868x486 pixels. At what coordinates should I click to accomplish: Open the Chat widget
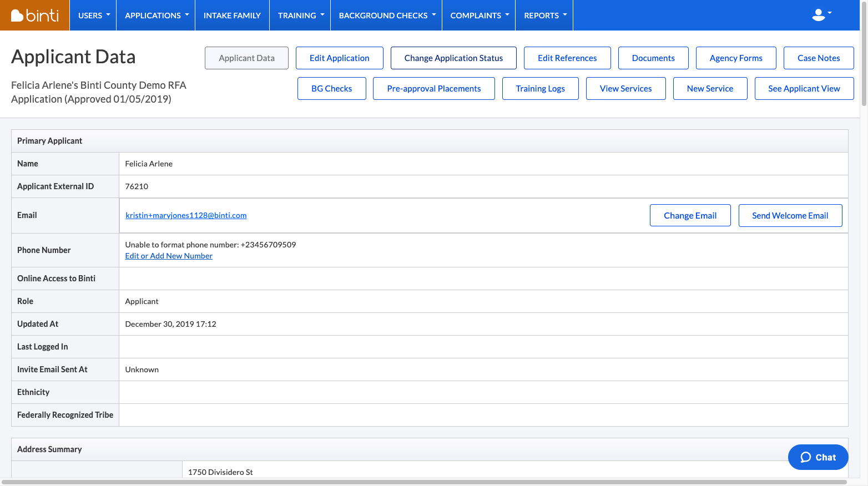[x=818, y=457]
